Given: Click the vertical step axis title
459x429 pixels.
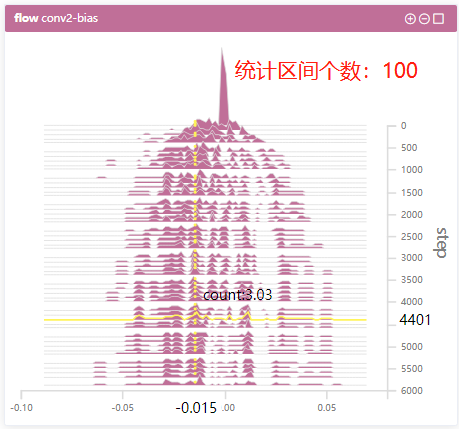Looking at the screenshot, I should click(441, 243).
